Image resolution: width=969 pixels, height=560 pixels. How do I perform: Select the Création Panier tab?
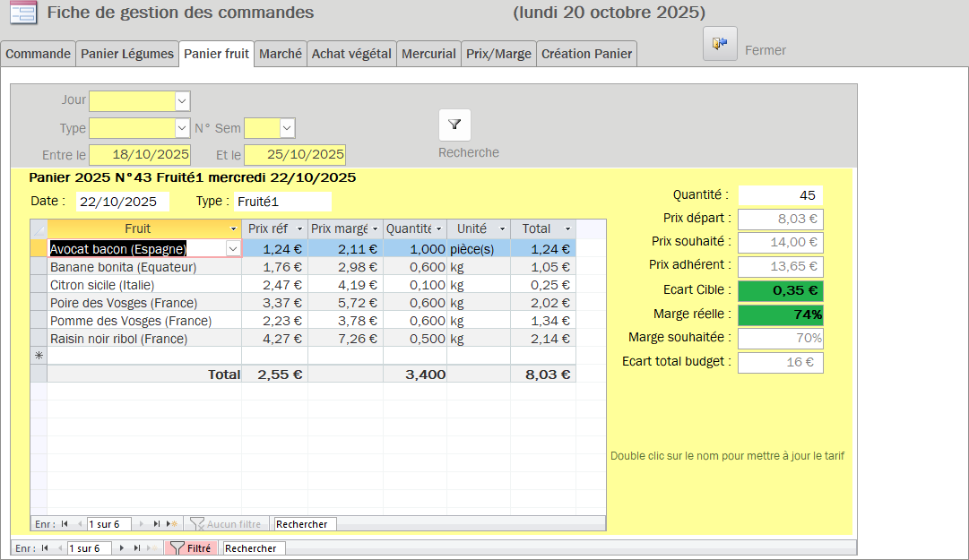(587, 54)
